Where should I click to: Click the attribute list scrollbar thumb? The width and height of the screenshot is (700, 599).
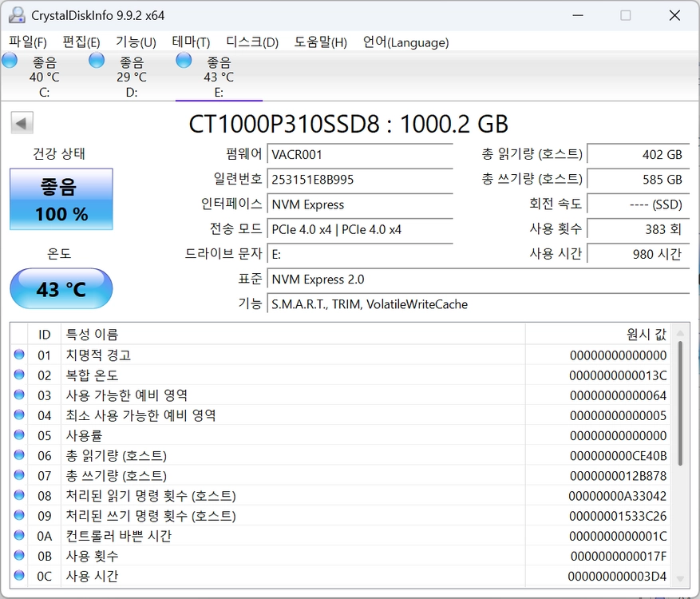(x=680, y=403)
